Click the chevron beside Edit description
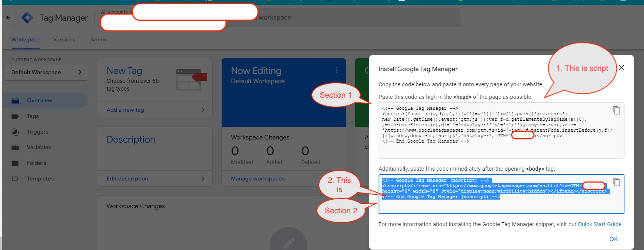The image size is (644, 250). coord(203,179)
